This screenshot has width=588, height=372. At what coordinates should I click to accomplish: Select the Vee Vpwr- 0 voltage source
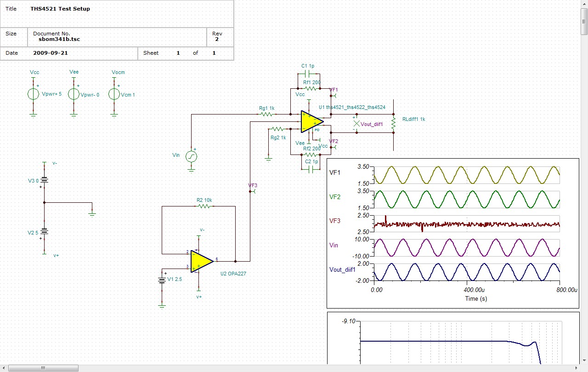73,94
